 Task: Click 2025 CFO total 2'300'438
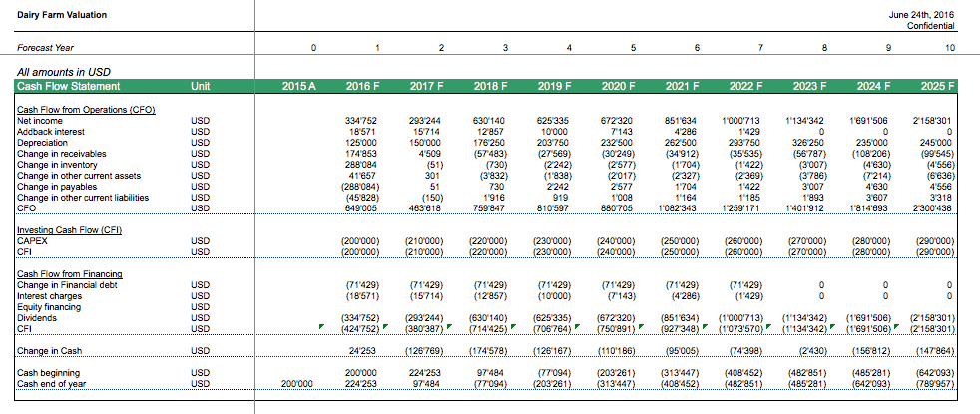930,207
